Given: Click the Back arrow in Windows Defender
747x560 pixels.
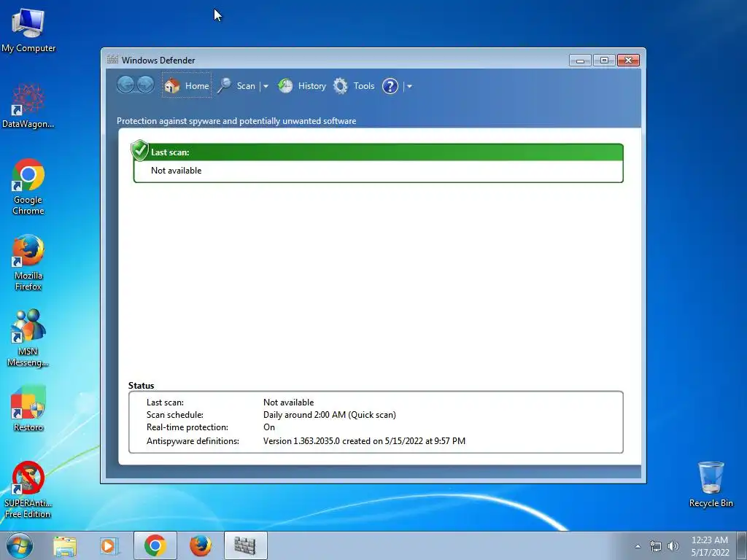Looking at the screenshot, I should pyautogui.click(x=125, y=85).
